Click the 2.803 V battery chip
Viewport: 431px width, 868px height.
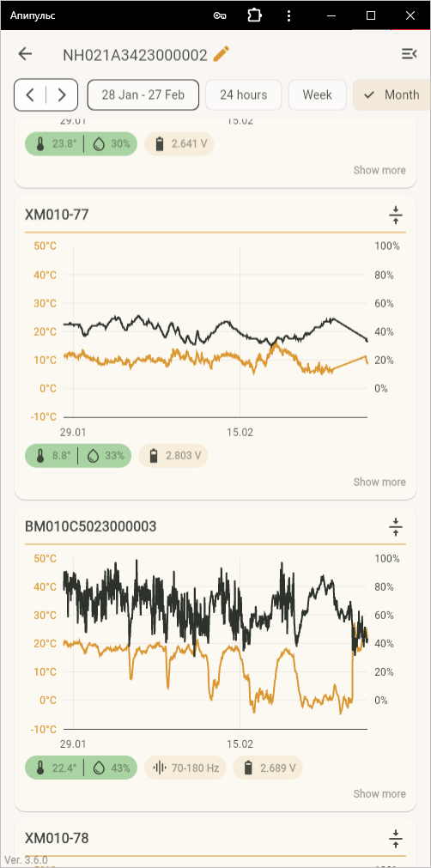[173, 456]
